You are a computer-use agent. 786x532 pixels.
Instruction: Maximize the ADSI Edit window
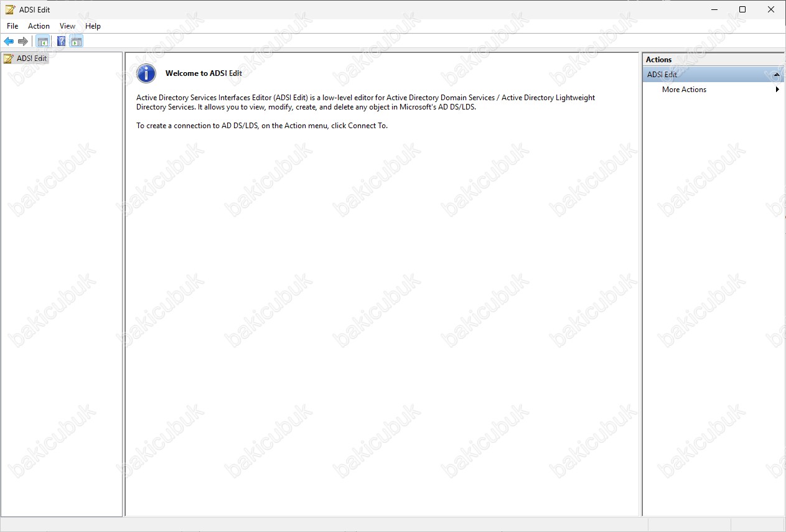coord(742,9)
